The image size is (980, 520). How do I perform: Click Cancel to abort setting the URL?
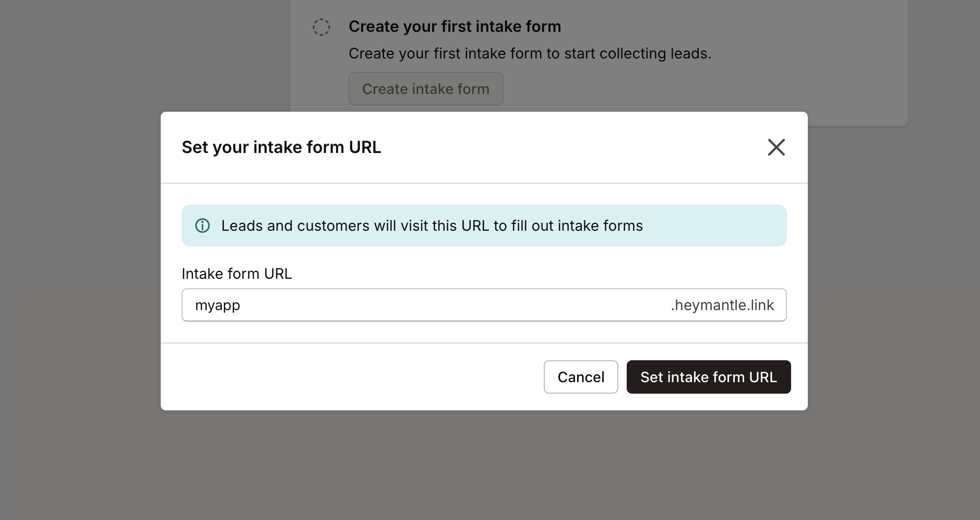tap(580, 376)
